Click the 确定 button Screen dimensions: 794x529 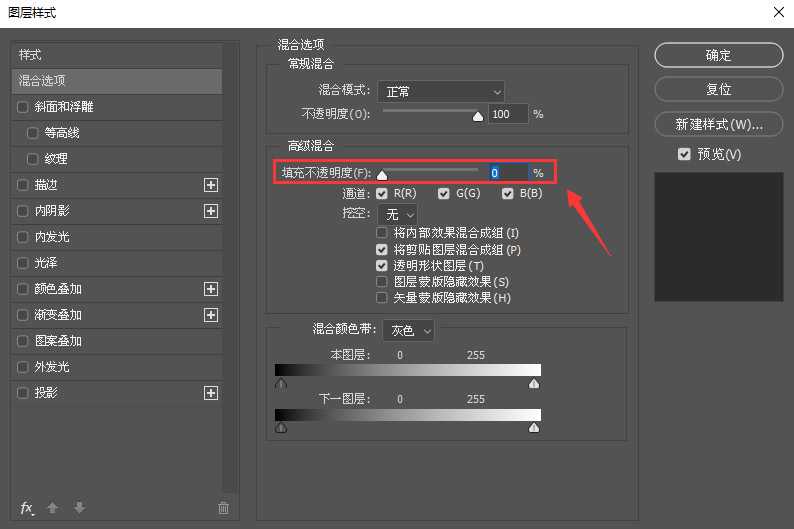click(x=719, y=55)
